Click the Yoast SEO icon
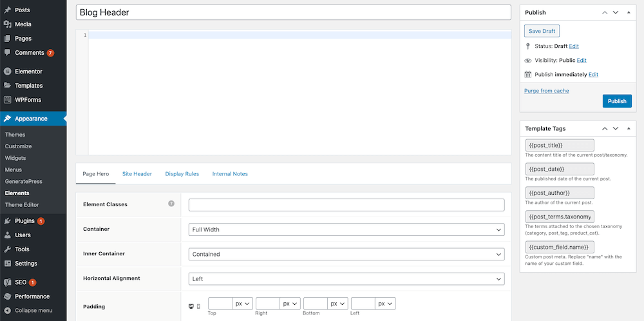 pos(7,282)
